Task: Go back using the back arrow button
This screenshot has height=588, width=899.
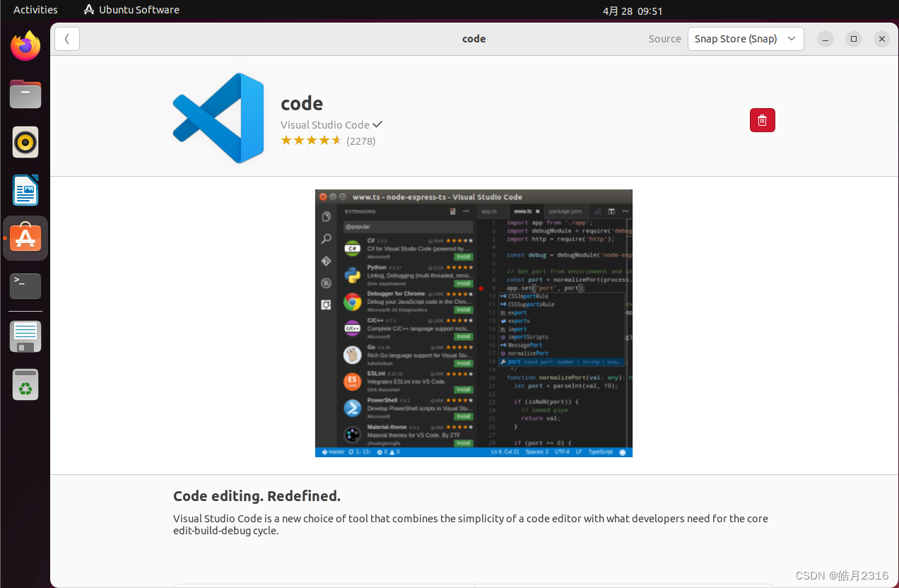Action: point(66,38)
